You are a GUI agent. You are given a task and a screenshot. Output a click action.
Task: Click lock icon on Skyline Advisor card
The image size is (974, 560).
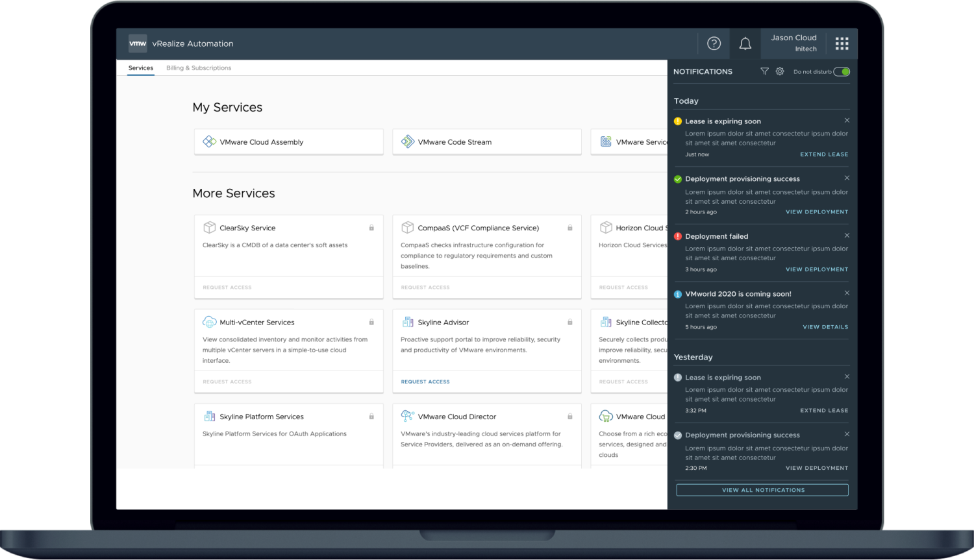(570, 322)
